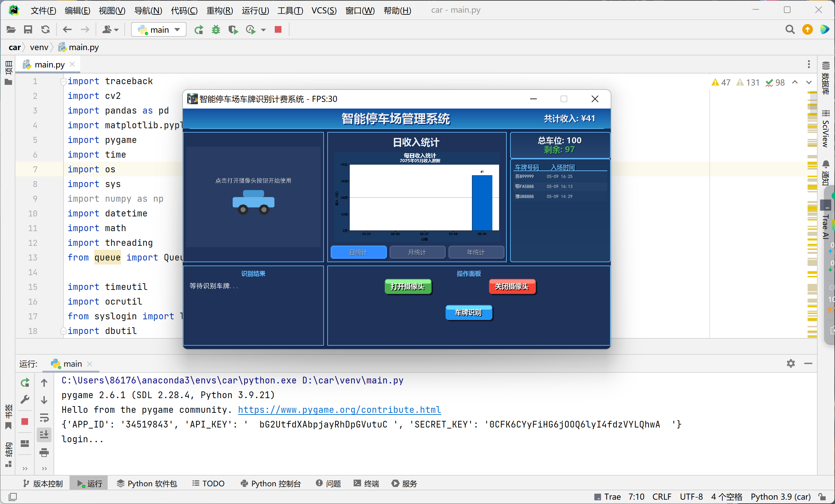Select the 月统计 statistics toggle
Viewport: 835px width, 504px height.
click(x=417, y=253)
